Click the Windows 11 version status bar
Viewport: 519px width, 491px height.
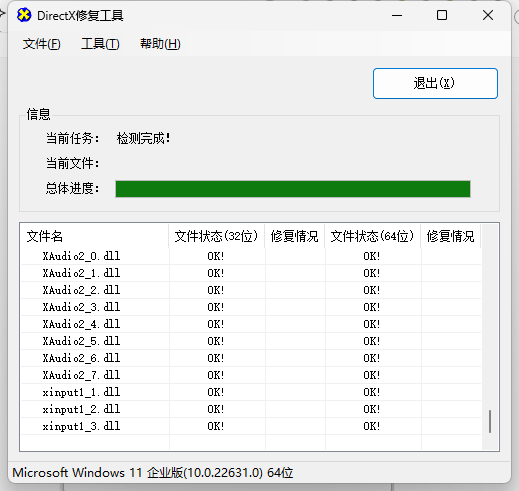(153, 473)
